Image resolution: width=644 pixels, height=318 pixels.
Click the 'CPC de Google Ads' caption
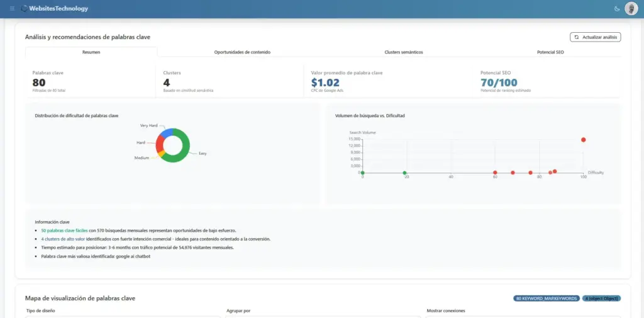coord(327,91)
